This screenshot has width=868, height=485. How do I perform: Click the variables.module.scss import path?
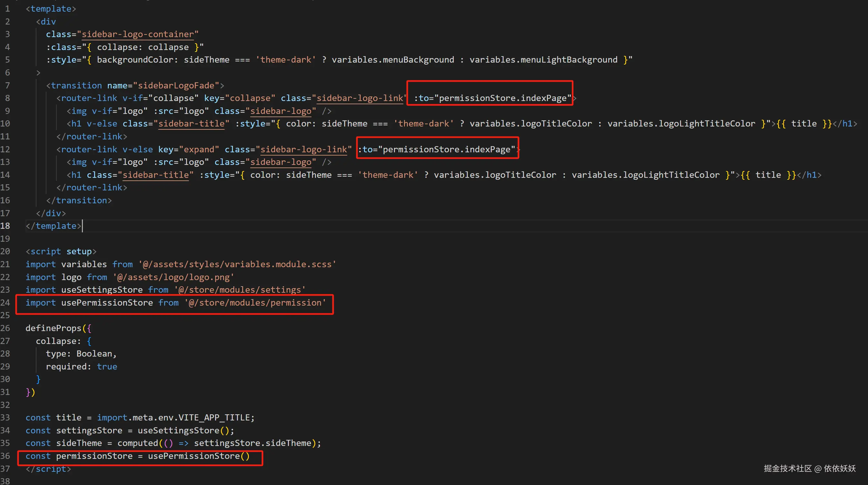pyautogui.click(x=237, y=264)
